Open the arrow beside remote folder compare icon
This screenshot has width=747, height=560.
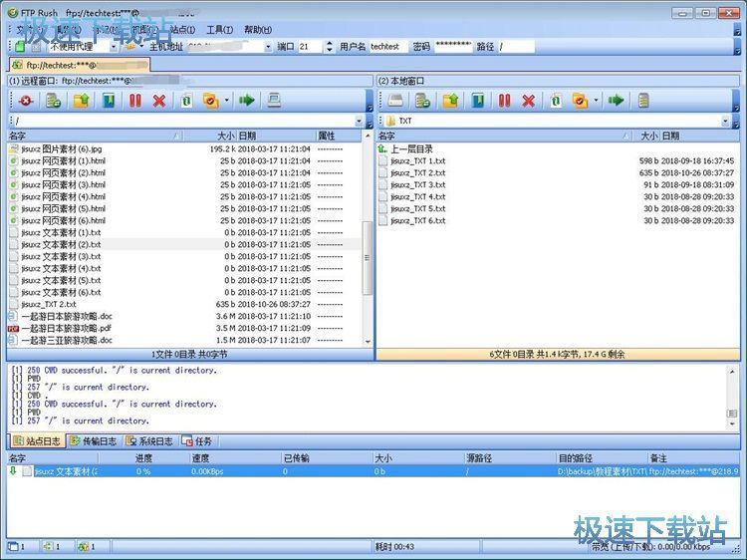226,101
